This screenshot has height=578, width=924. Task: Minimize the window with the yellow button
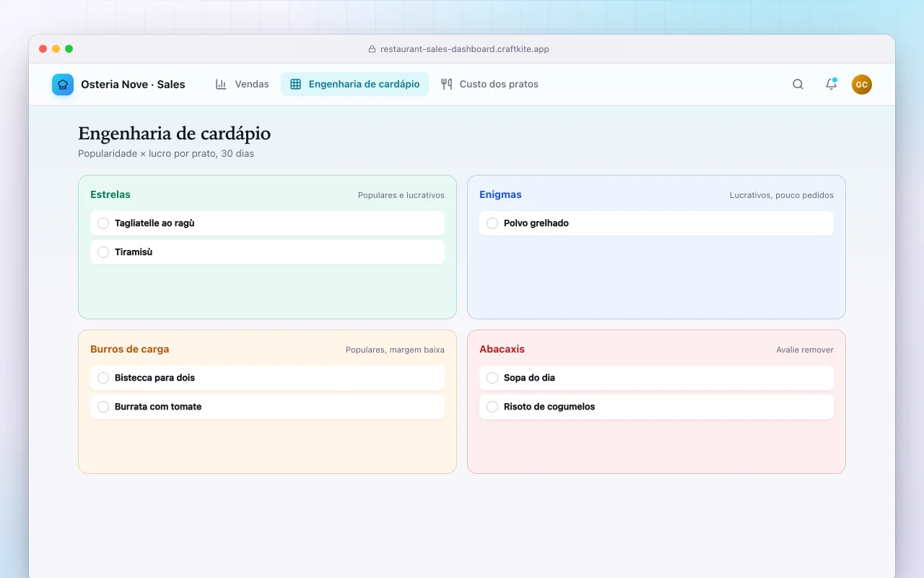[x=56, y=49]
